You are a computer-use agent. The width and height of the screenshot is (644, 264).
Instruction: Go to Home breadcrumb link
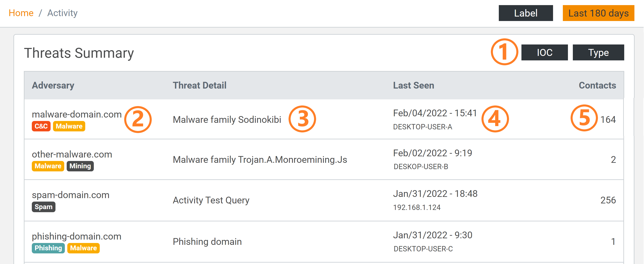21,13
